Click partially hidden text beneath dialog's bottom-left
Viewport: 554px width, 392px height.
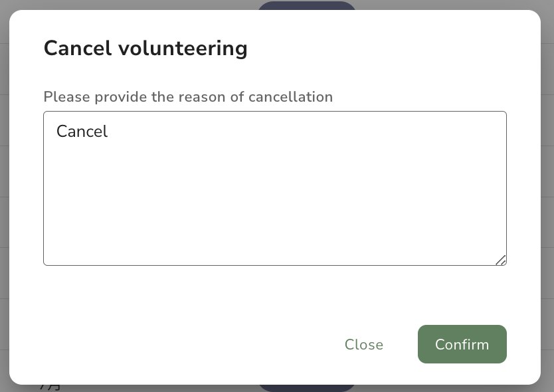coord(50,388)
